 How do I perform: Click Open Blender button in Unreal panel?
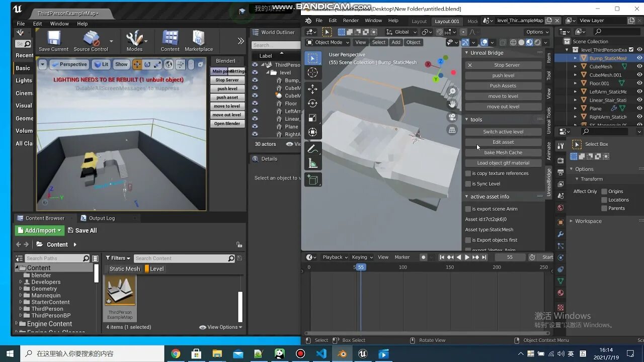227,124
